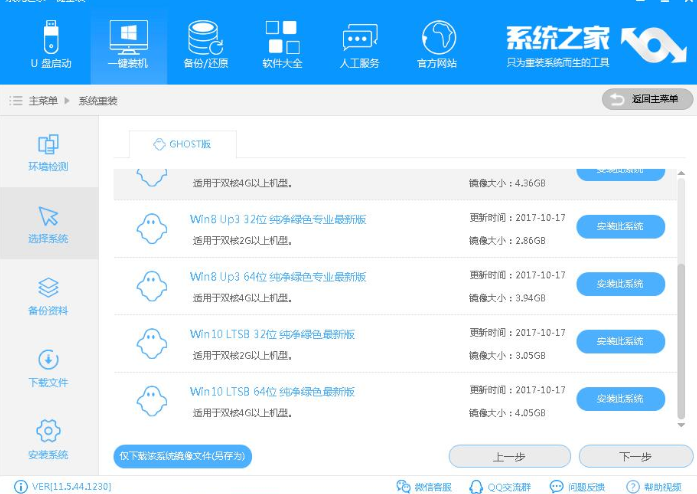Return via the 返回主菜单 button
The height and width of the screenshot is (494, 697).
point(647,99)
